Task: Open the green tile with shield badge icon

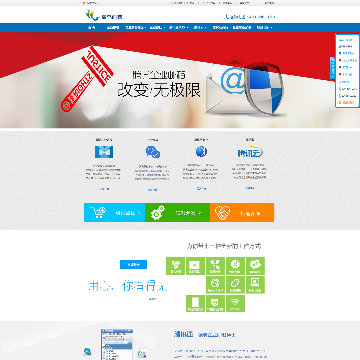Action: tap(215, 303)
